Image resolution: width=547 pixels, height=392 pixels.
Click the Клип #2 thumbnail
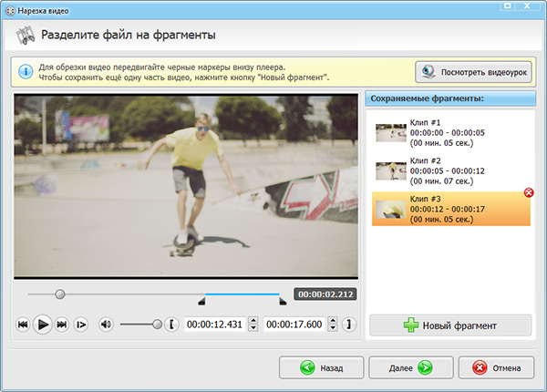coord(391,170)
